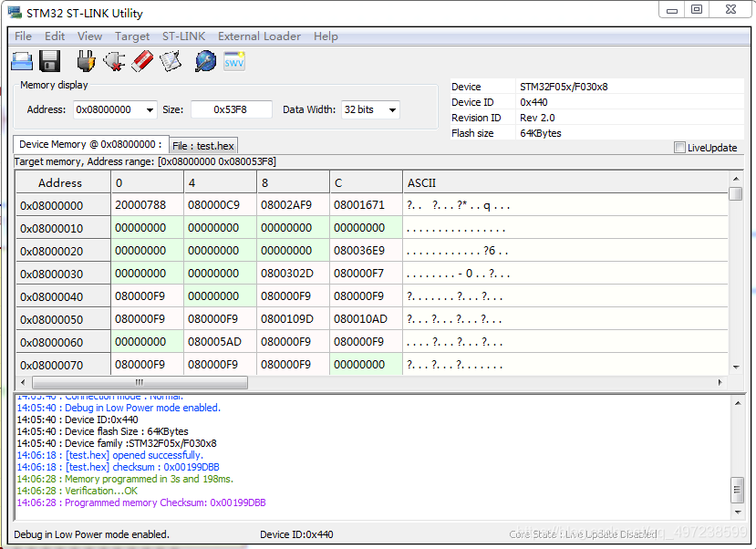This screenshot has width=756, height=549.
Task: Click the log panel scroll down arrow
Action: (x=737, y=513)
